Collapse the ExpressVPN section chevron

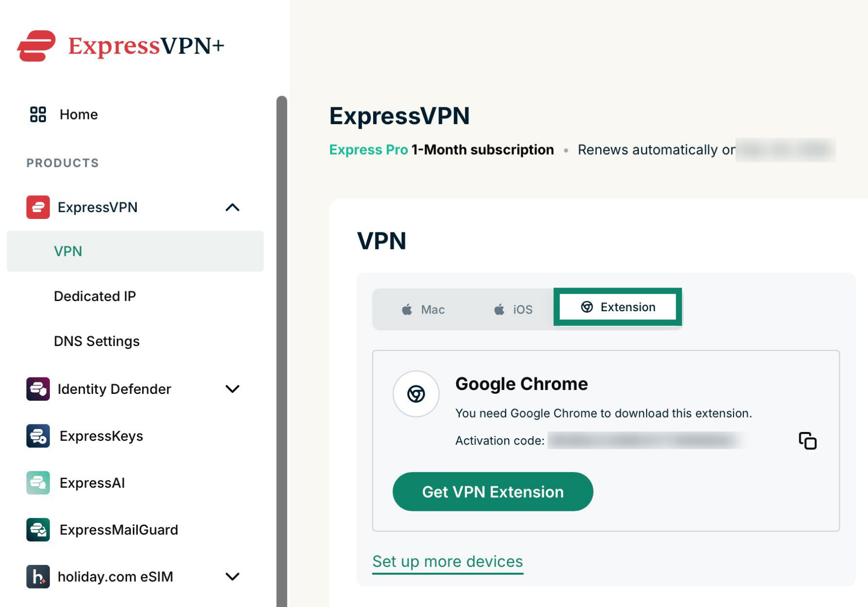(x=232, y=207)
